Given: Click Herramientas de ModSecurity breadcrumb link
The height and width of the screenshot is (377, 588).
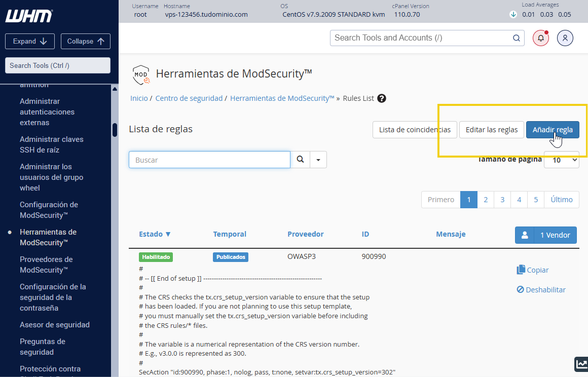Looking at the screenshot, I should click(x=282, y=98).
